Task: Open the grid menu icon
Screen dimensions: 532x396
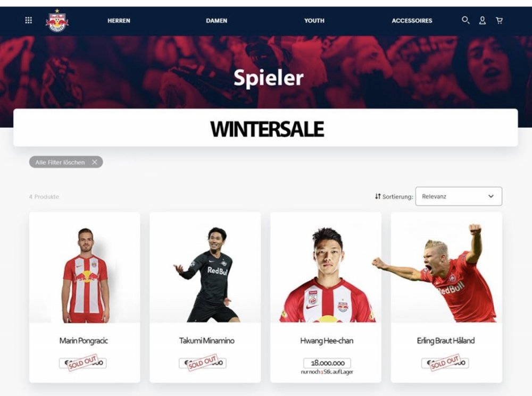Action: click(29, 20)
